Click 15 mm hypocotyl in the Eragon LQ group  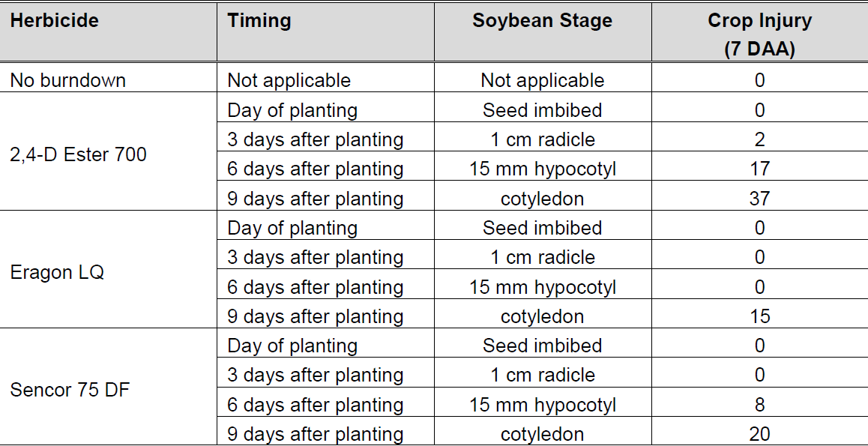pyautogui.click(x=542, y=287)
